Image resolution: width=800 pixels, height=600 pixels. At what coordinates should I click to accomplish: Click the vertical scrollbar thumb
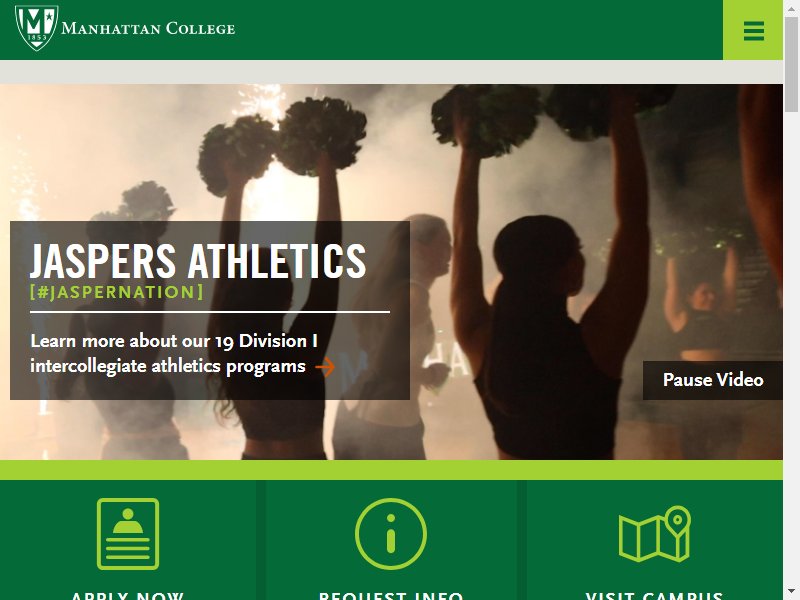click(791, 64)
